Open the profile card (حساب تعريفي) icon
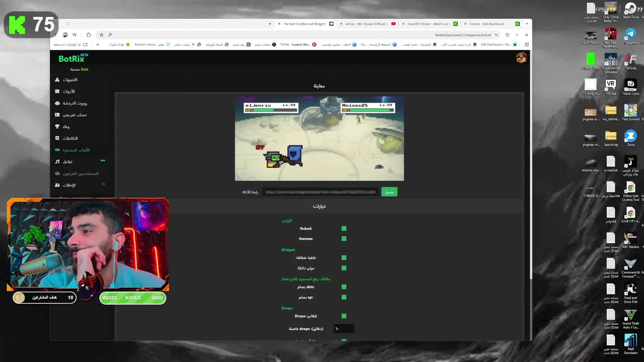The width and height of the screenshot is (644, 362). 57,115
